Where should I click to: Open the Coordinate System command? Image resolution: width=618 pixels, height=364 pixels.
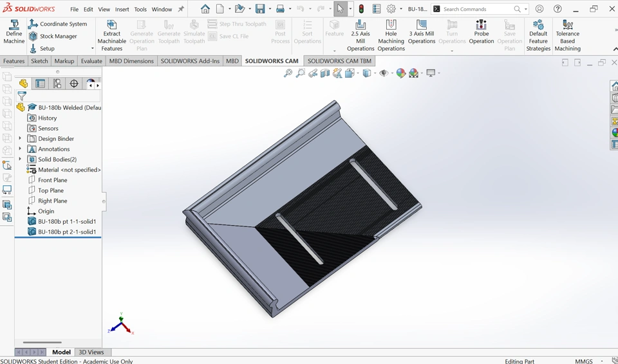[57, 24]
